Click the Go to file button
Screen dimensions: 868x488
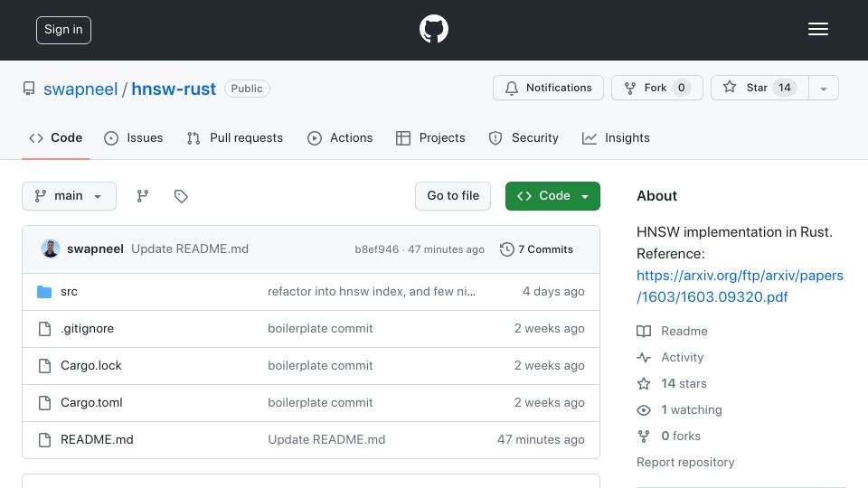point(453,196)
